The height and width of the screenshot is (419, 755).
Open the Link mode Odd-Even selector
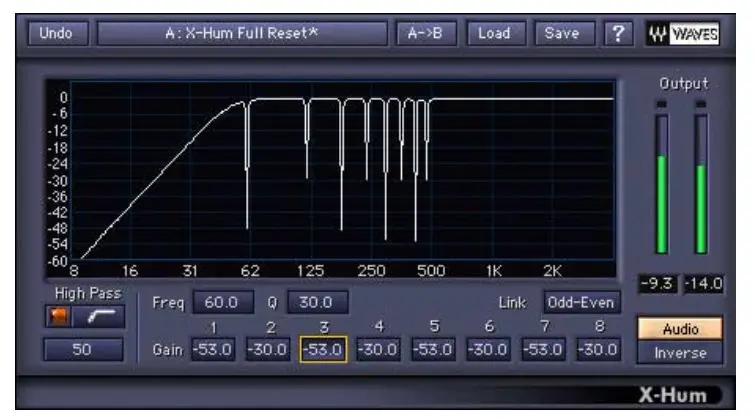581,302
